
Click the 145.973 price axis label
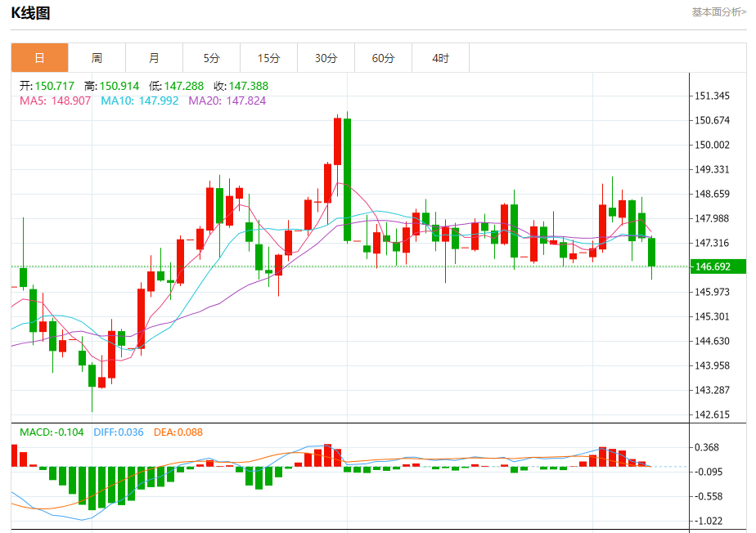712,292
